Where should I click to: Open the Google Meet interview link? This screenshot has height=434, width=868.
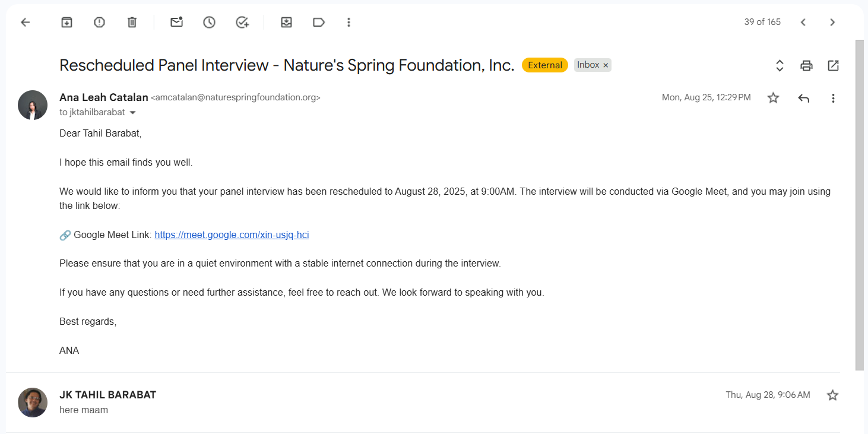[232, 235]
